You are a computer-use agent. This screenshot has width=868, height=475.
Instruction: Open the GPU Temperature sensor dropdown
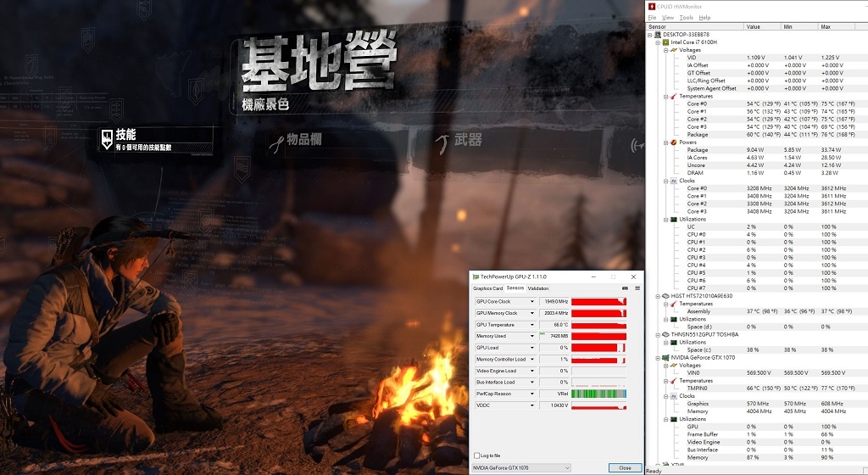point(532,325)
